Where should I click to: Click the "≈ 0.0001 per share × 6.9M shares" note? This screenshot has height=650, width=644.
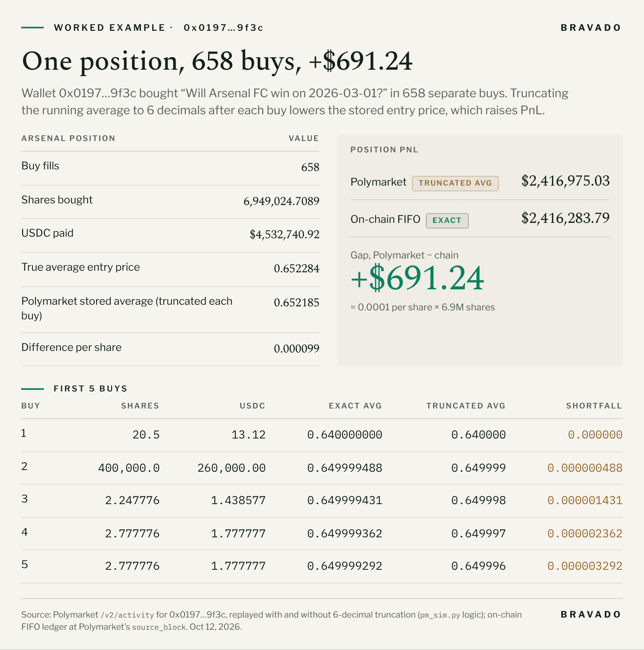point(423,307)
